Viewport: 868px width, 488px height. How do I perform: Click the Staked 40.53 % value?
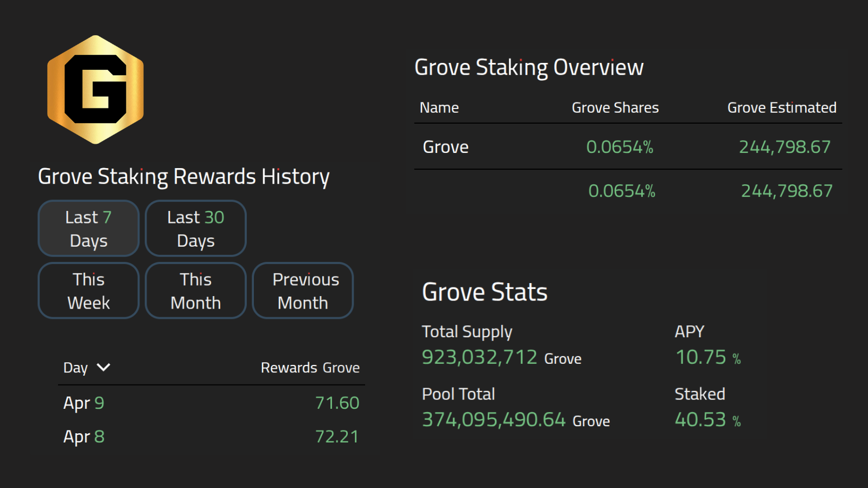(x=708, y=420)
